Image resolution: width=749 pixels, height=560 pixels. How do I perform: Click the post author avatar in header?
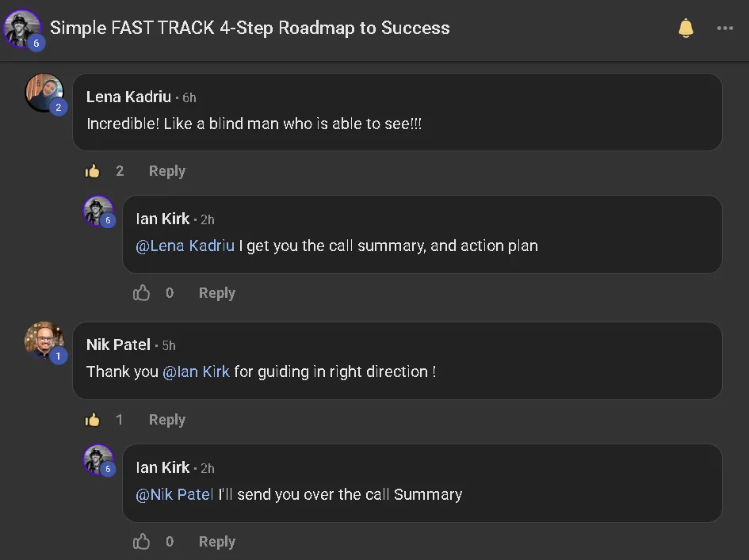[22, 29]
